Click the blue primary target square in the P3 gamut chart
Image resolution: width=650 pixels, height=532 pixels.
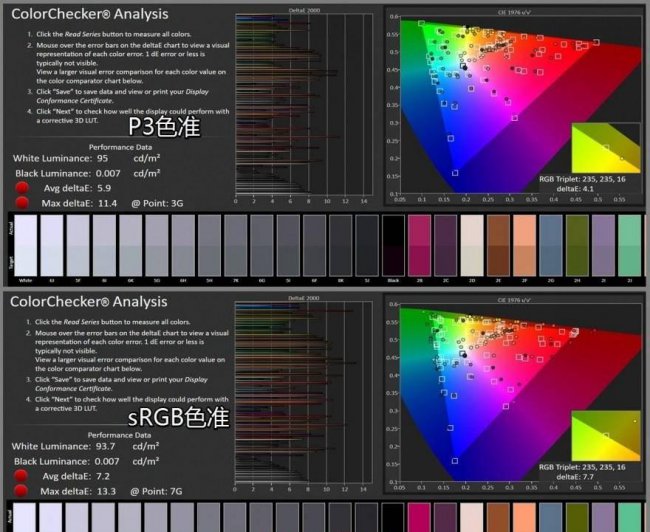[455, 173]
